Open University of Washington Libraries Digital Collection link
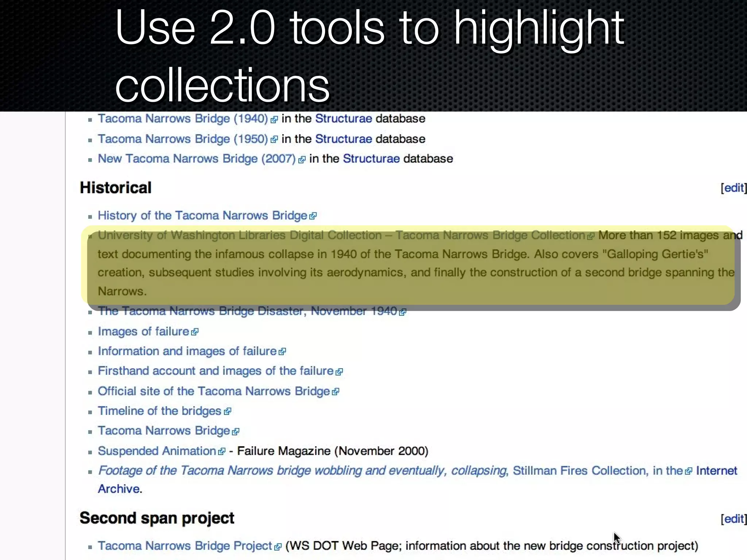The image size is (747, 560). (341, 235)
